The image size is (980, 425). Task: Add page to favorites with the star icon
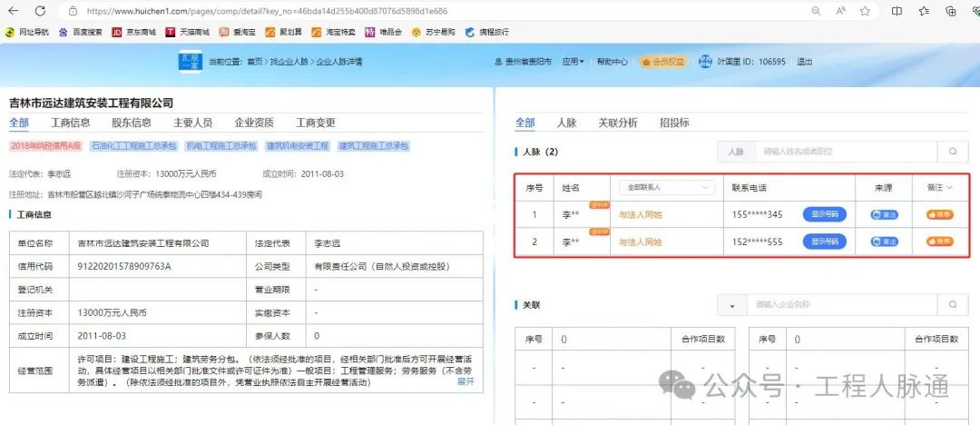coord(865,11)
